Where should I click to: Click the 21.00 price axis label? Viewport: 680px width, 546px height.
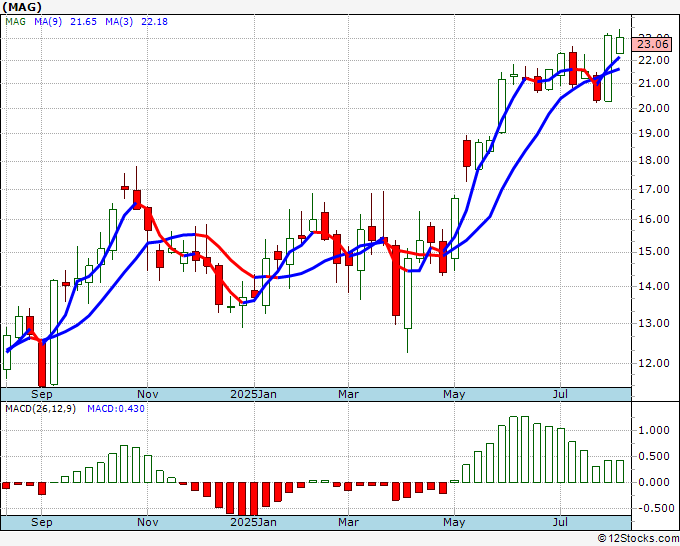click(654, 83)
